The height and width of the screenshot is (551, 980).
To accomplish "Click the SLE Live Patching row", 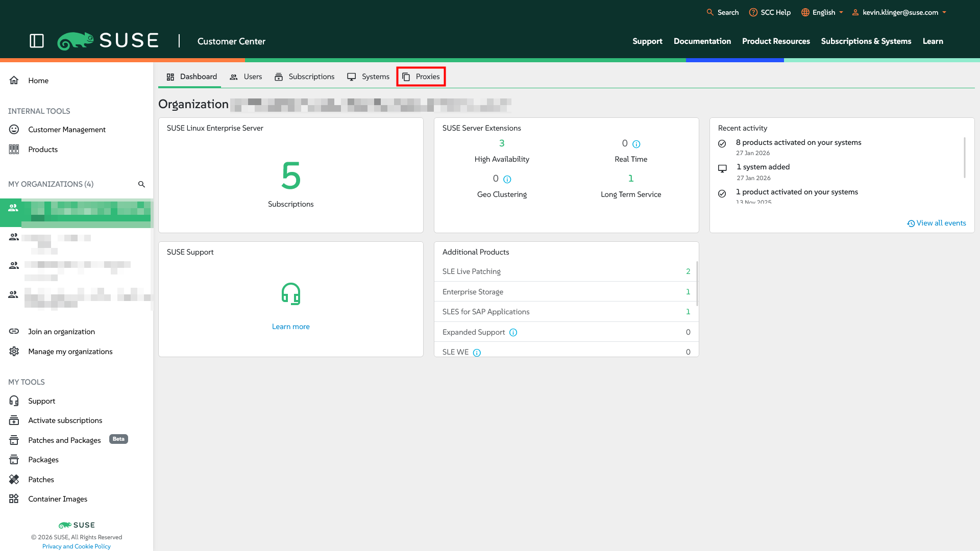I will click(567, 271).
